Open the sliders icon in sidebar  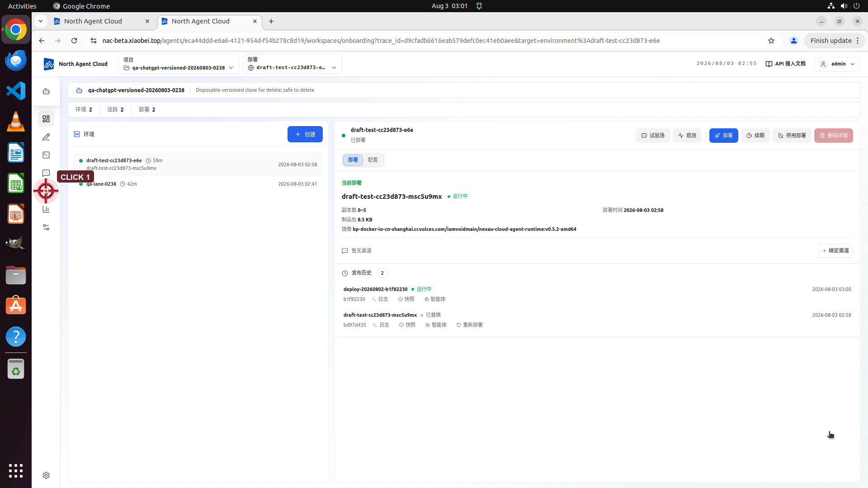(x=46, y=227)
